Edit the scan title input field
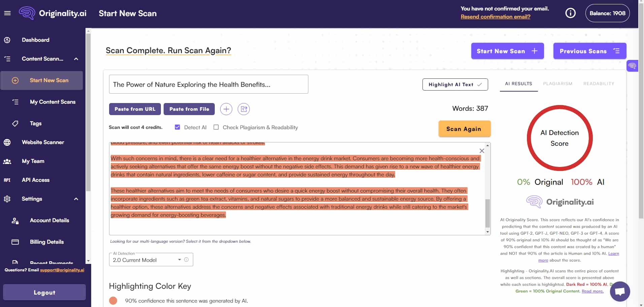The width and height of the screenshot is (644, 307). [x=208, y=84]
